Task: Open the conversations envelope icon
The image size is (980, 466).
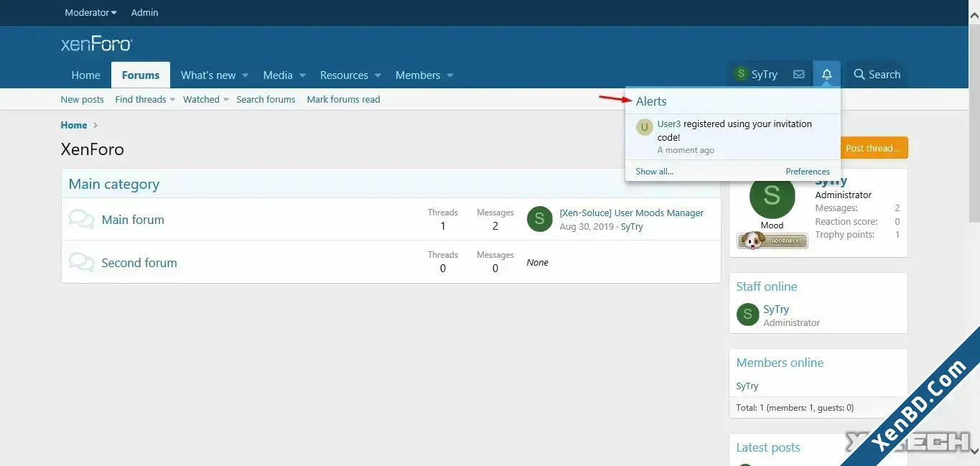Action: pyautogui.click(x=798, y=75)
